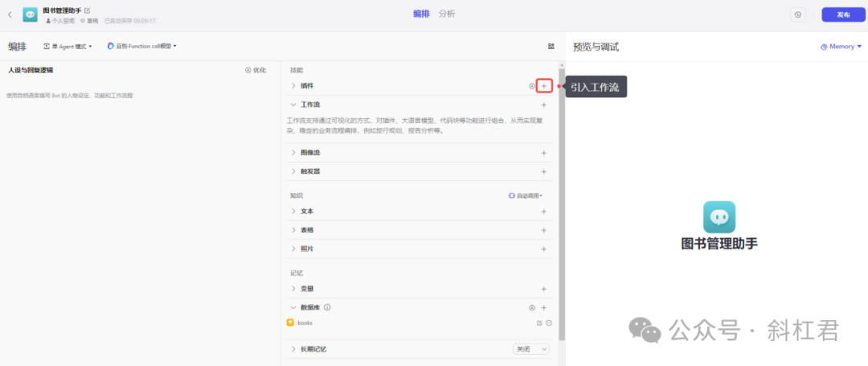
Task: Add a workflow with 工作流 plus icon
Action: (543, 105)
